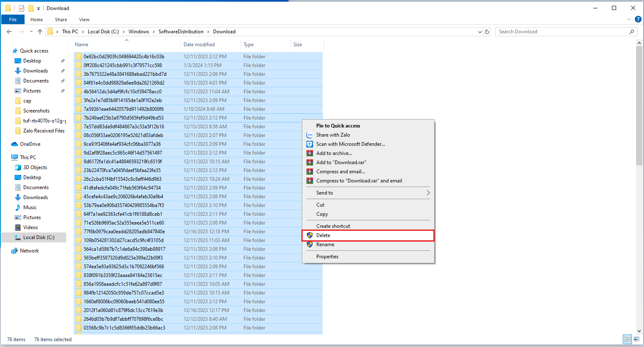
Task: Choose Share with Zalo
Action: coord(368,135)
